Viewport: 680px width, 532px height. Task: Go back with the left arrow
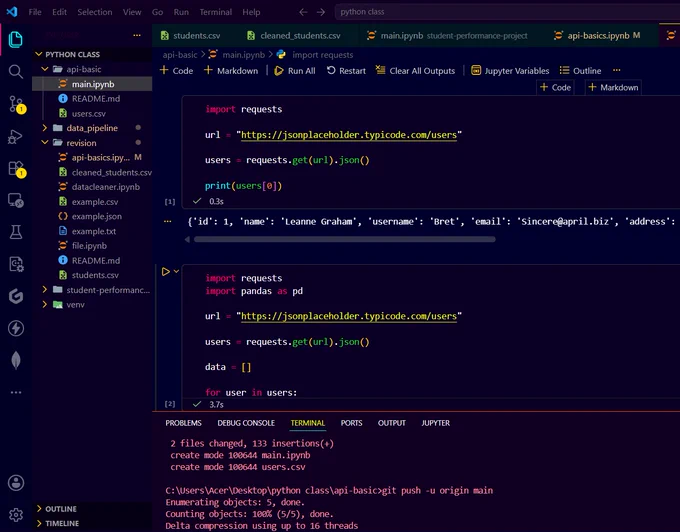point(303,12)
